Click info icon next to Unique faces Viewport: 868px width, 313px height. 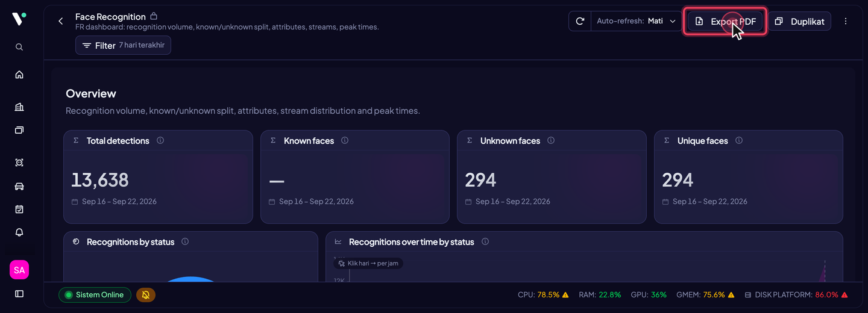739,140
